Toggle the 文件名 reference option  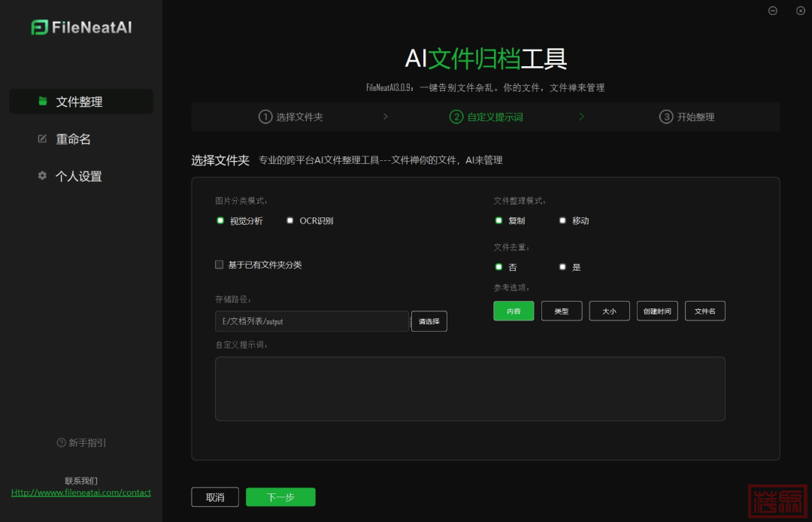pos(704,311)
